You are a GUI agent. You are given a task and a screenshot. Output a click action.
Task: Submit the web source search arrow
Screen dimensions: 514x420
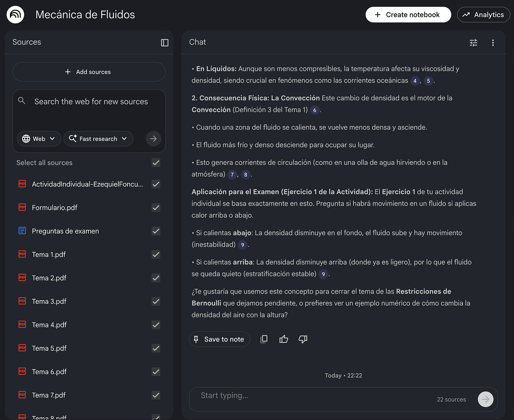point(153,139)
